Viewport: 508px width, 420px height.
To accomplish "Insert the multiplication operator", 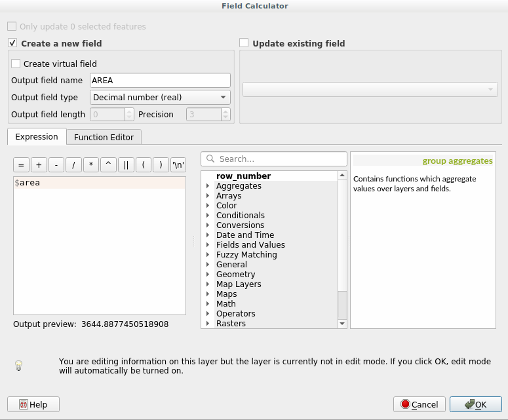I will [90, 165].
